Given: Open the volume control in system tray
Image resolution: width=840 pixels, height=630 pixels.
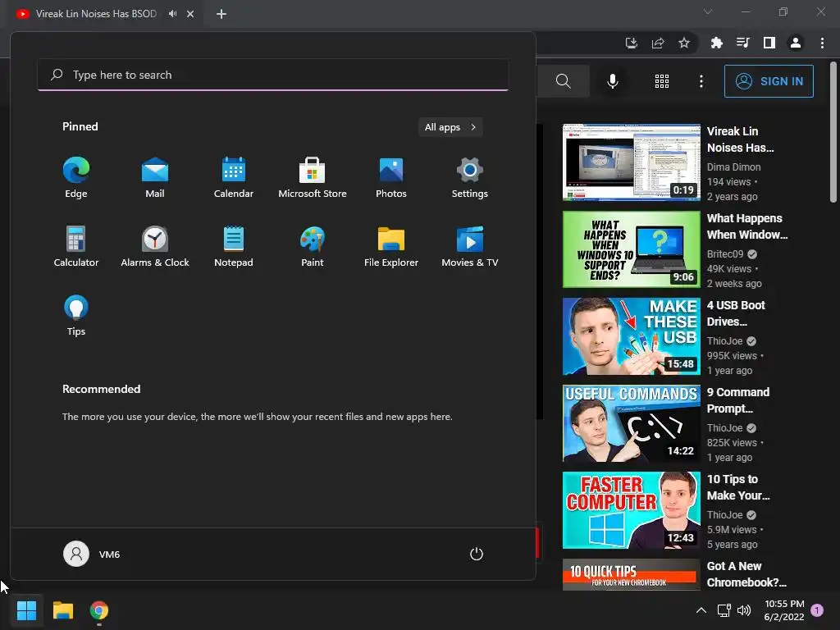Looking at the screenshot, I should [x=744, y=610].
